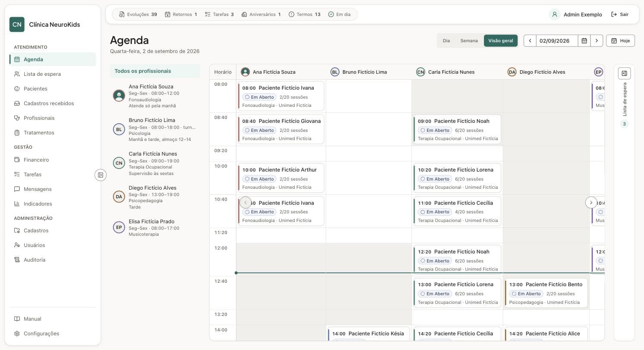
Task: Open Indicadores in sidebar
Action: coord(53,204)
